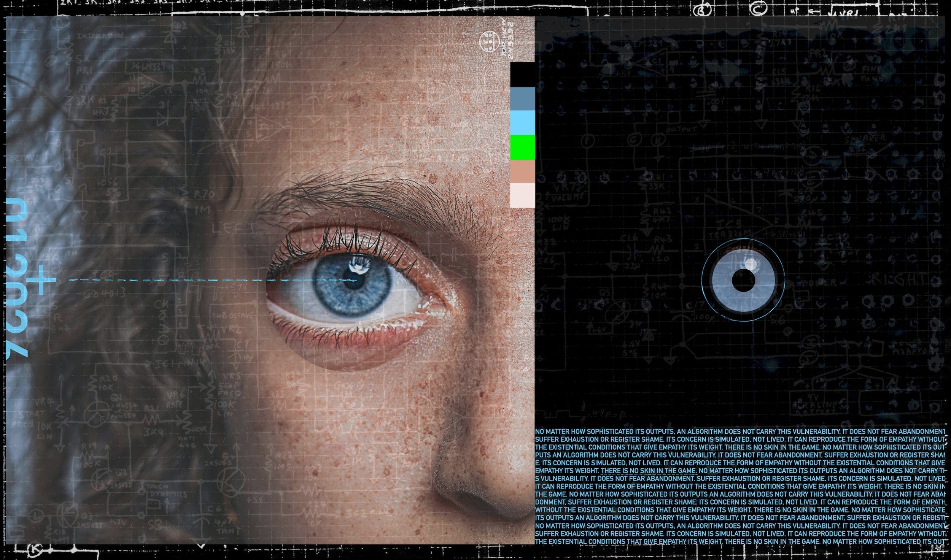
Task: Click the black pupil of the digital eye
Action: (x=743, y=281)
